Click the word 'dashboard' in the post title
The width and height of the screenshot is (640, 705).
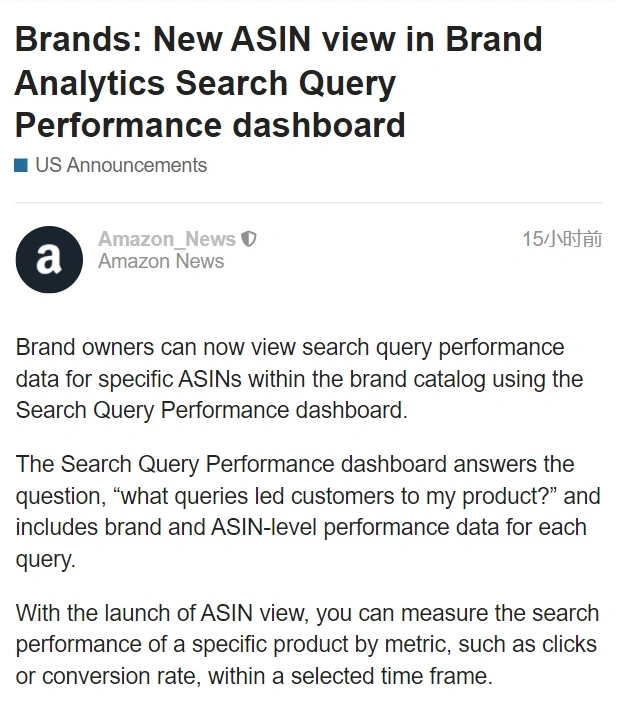319,125
